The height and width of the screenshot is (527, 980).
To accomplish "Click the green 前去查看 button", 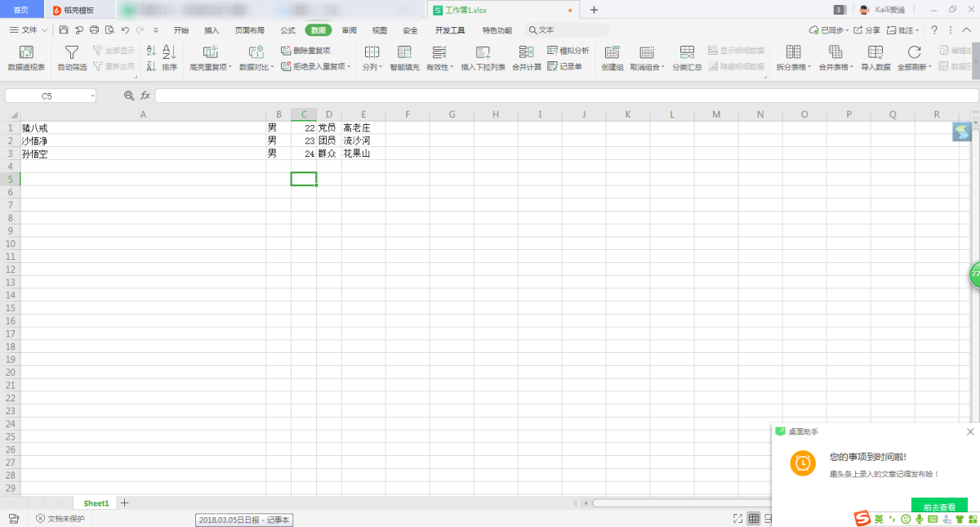I will point(939,507).
